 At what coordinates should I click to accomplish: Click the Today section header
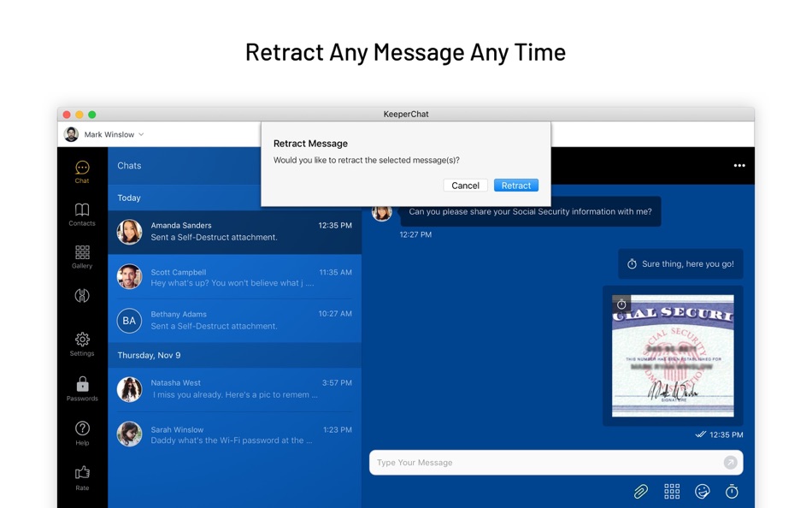[129, 198]
